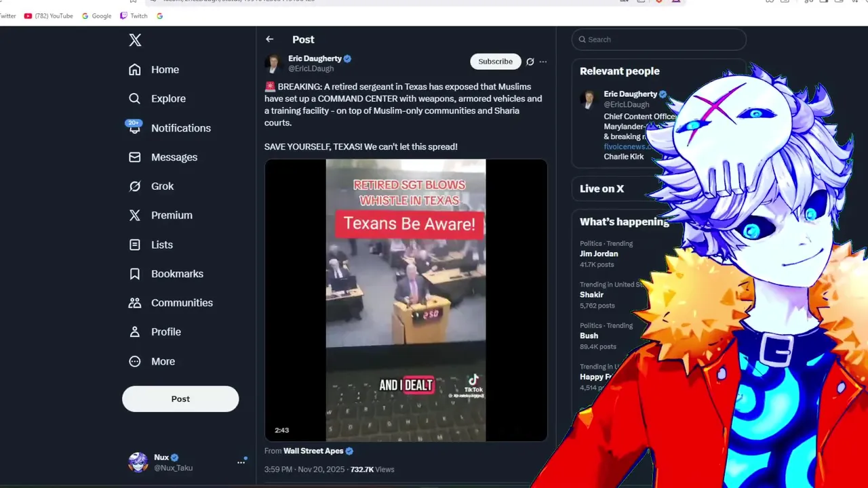Click the 732.7K Views count
868x488 pixels.
(x=372, y=469)
